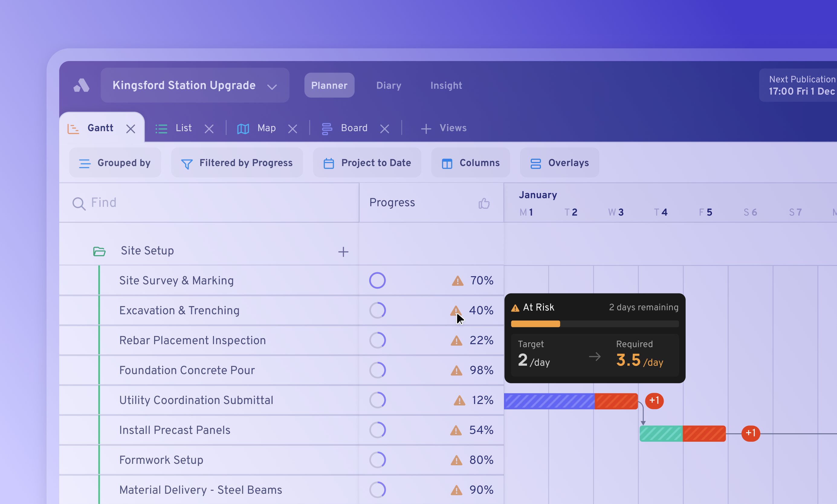
Task: Click the Excavation & Trenching progress circle
Action: [x=377, y=310]
